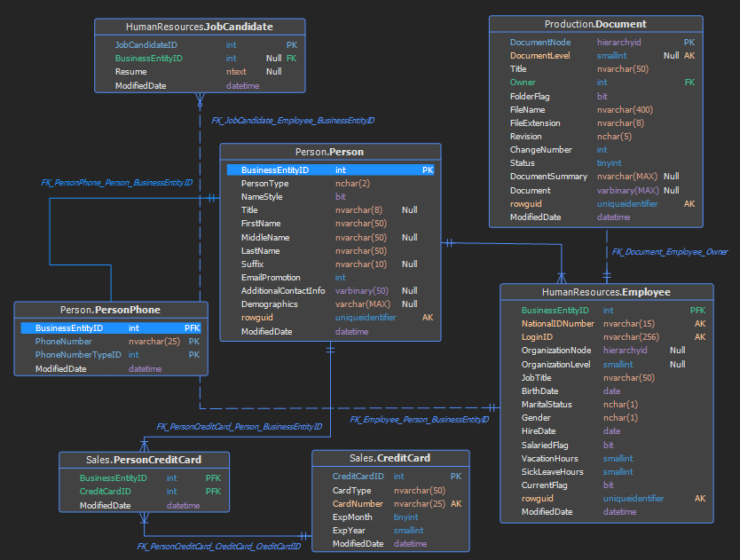This screenshot has height=560, width=740.
Task: Click the Gender column row
Action: pos(607,417)
